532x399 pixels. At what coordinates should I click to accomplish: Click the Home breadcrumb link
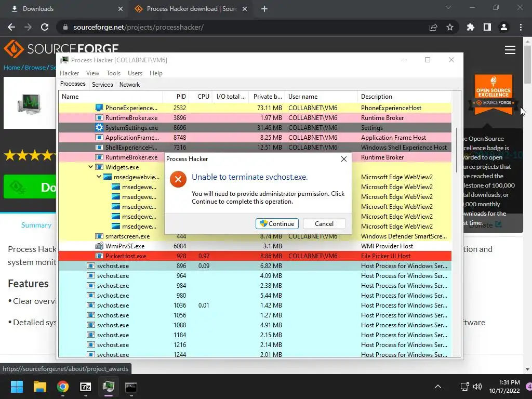[x=12, y=67]
